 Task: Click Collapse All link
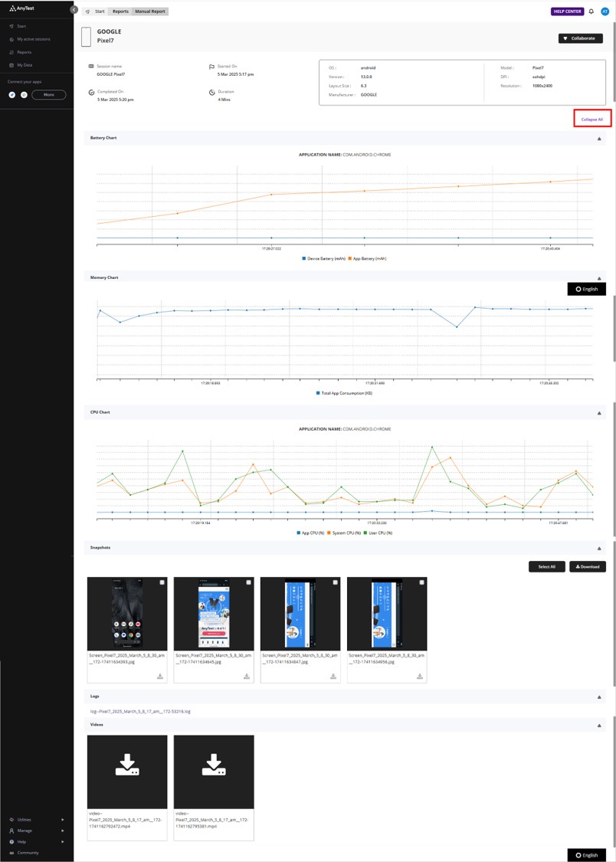[x=591, y=120]
